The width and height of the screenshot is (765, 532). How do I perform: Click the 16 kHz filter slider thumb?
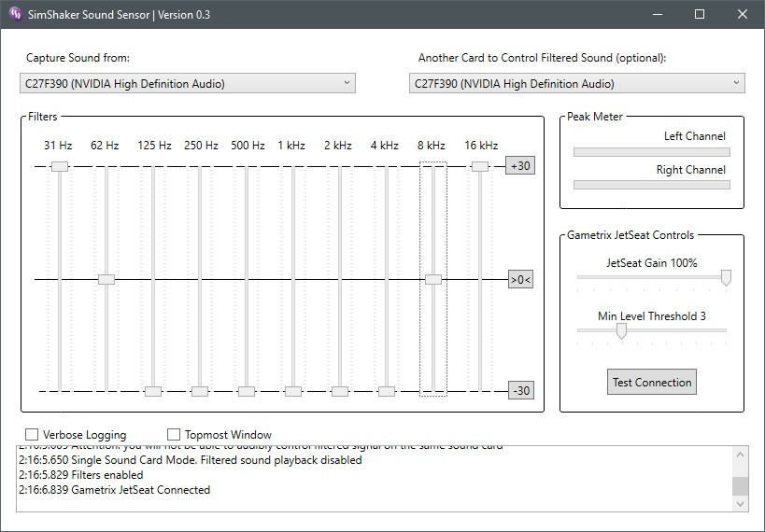(480, 166)
